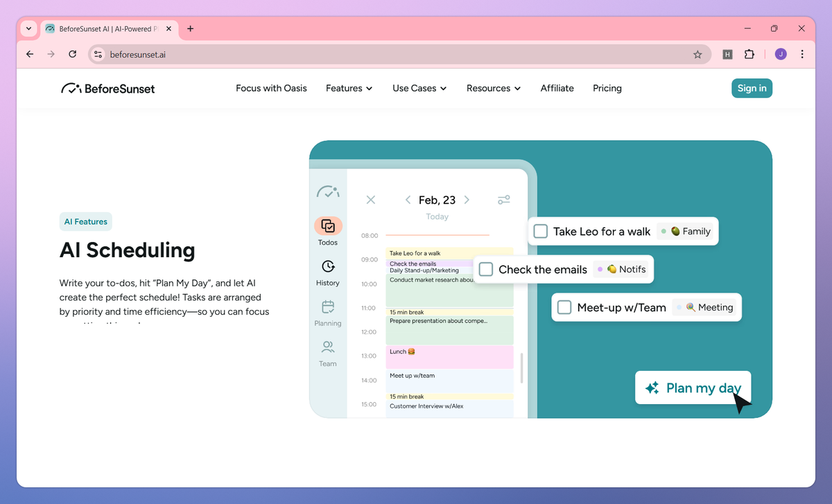Open the Take Leo for a walk calendar event
Viewport: 832px width, 504px height.
click(x=449, y=253)
